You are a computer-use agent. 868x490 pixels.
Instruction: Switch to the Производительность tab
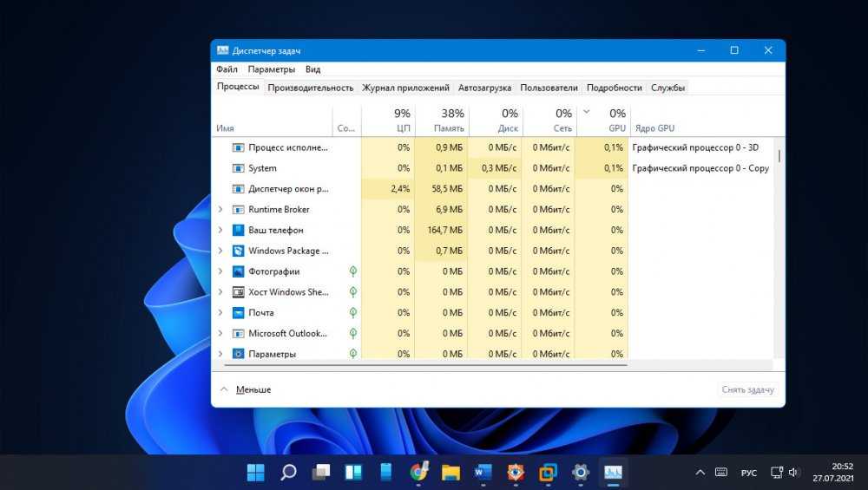coord(310,88)
